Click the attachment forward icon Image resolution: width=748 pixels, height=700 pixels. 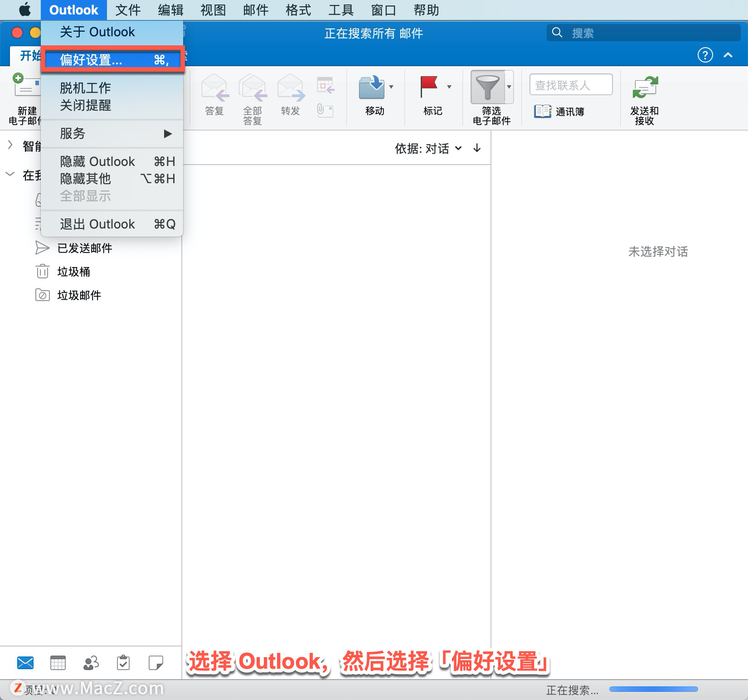[x=325, y=110]
